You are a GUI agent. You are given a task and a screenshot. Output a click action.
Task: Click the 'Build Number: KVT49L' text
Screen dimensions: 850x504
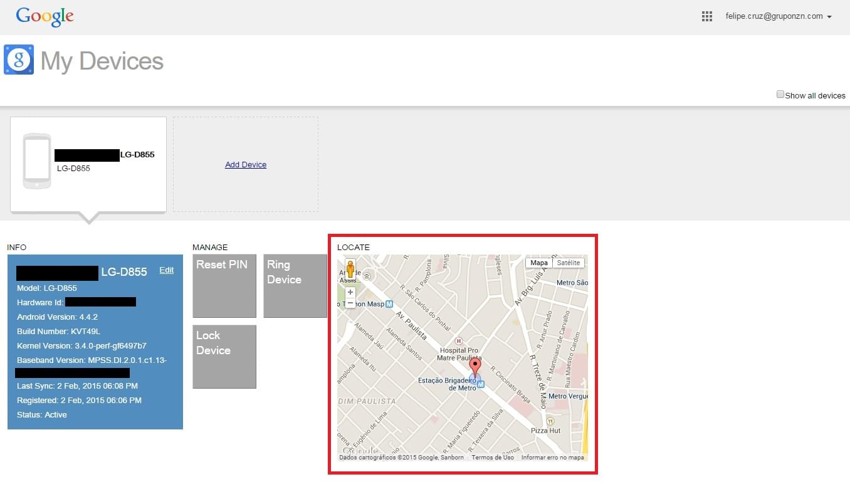58,331
